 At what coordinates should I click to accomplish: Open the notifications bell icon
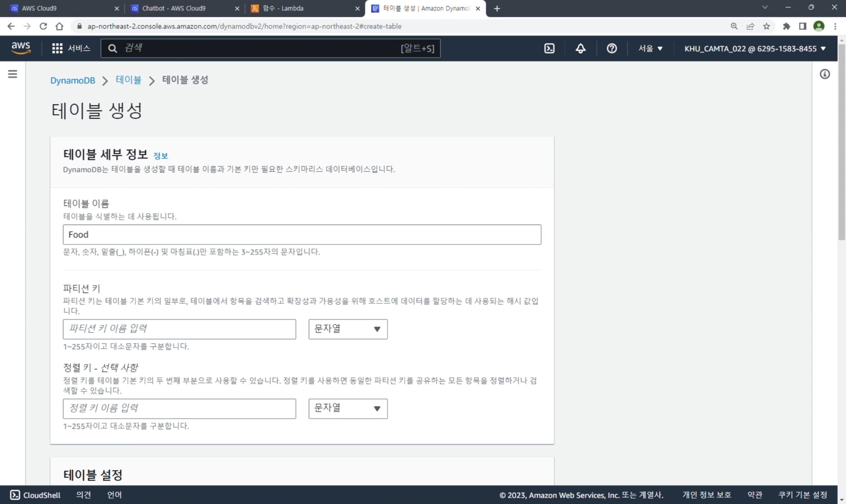[x=580, y=48]
